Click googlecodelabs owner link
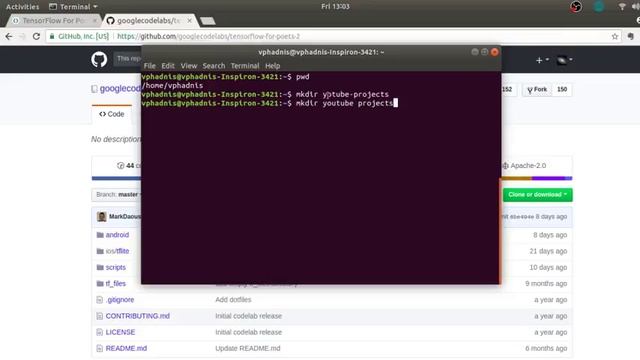 (120, 89)
